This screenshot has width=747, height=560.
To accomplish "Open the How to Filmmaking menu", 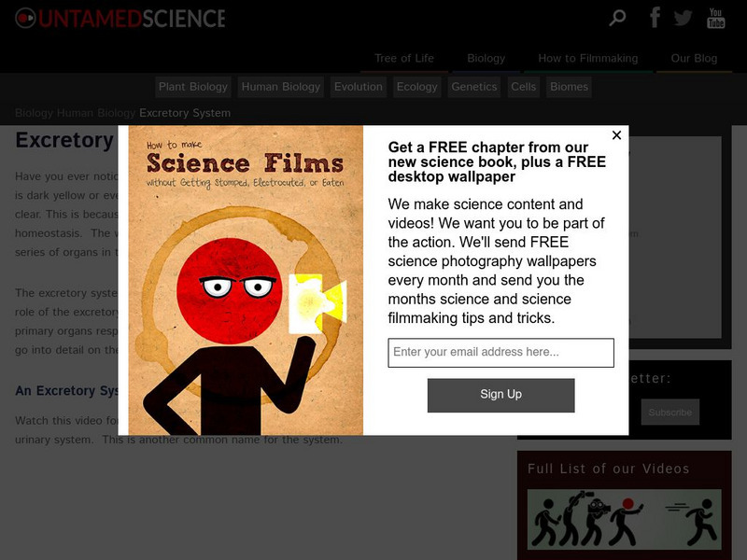I will [588, 58].
